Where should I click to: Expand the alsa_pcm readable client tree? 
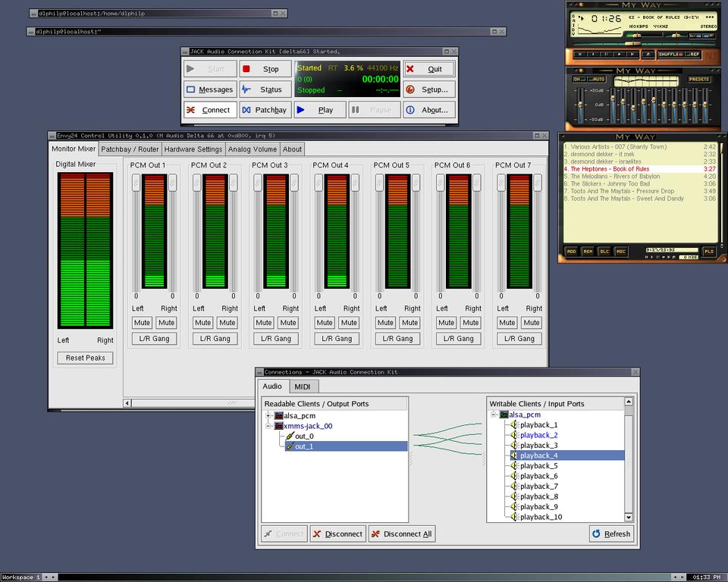(x=268, y=416)
